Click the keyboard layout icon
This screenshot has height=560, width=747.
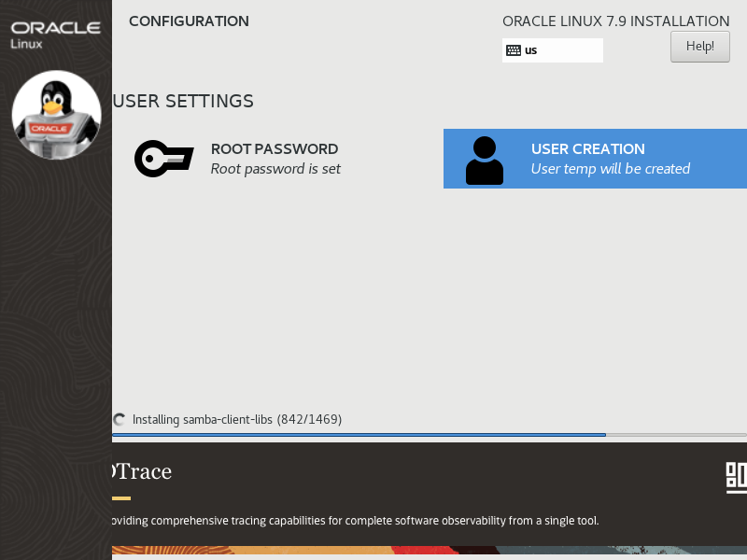(513, 50)
